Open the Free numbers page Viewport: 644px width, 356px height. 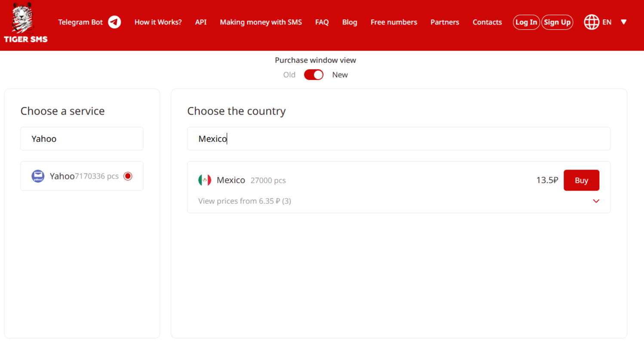click(x=394, y=22)
